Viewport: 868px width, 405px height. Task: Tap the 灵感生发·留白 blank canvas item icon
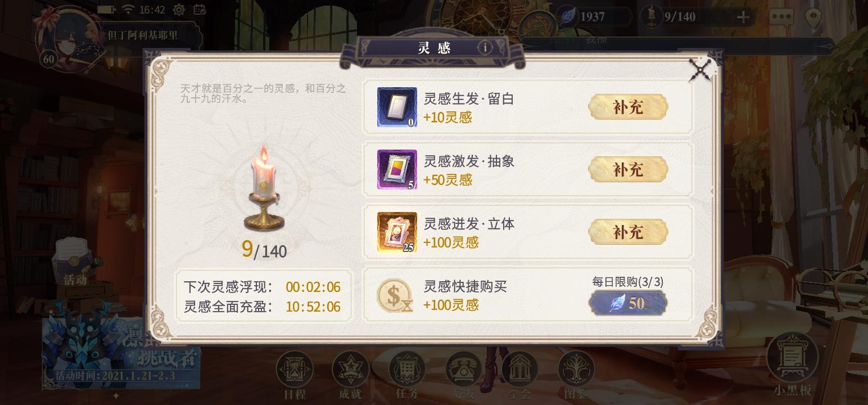pyautogui.click(x=397, y=107)
